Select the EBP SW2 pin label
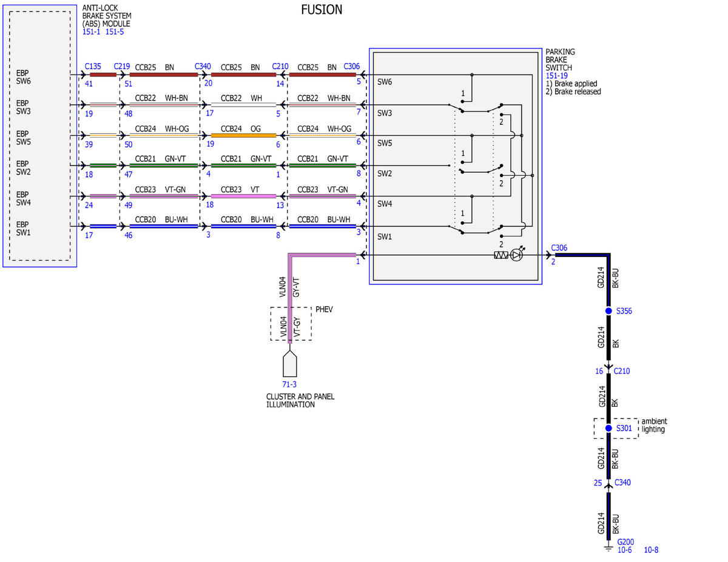Viewport: 728px width, 562px height. tap(23, 168)
